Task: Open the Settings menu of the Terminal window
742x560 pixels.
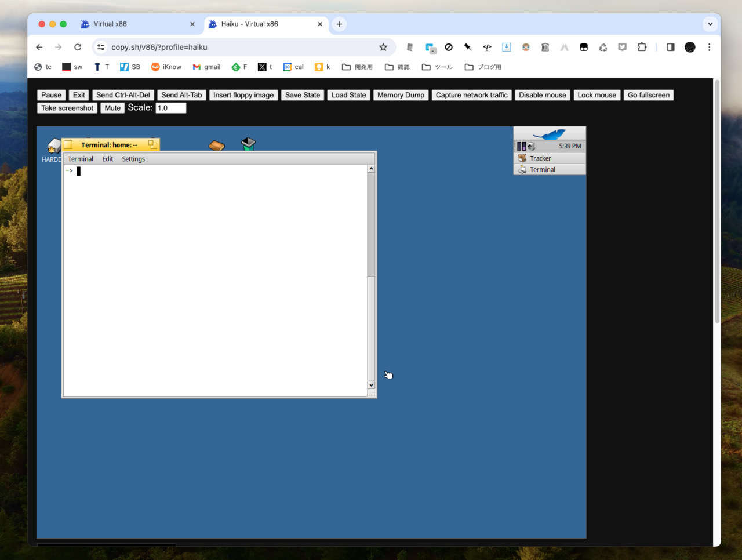Action: pyautogui.click(x=133, y=158)
